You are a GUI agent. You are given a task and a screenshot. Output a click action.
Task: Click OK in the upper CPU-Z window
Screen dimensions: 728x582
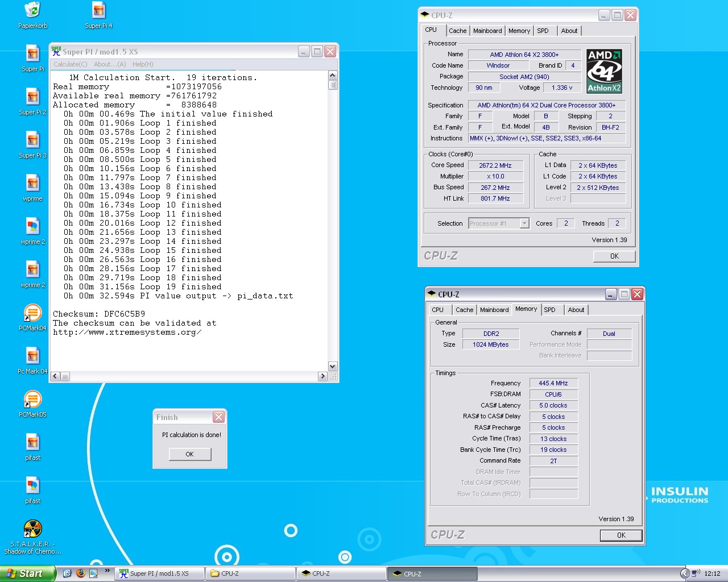pos(614,256)
